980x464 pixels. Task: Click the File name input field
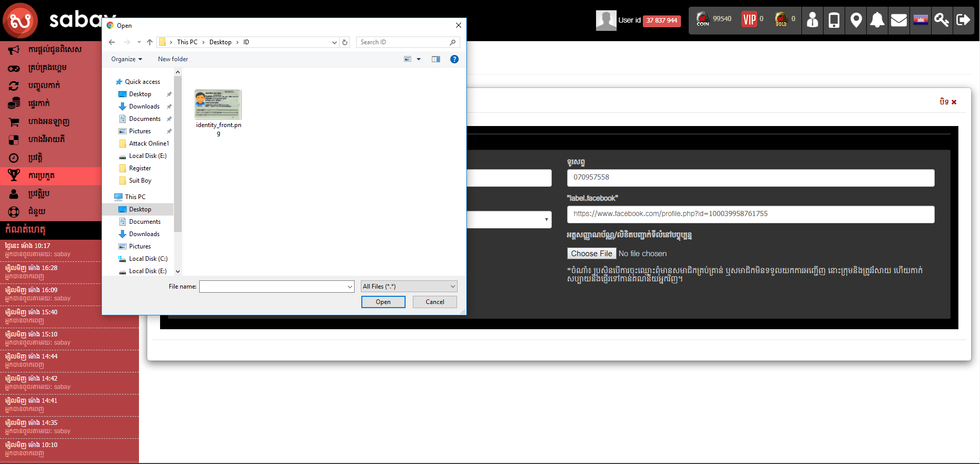(273, 287)
